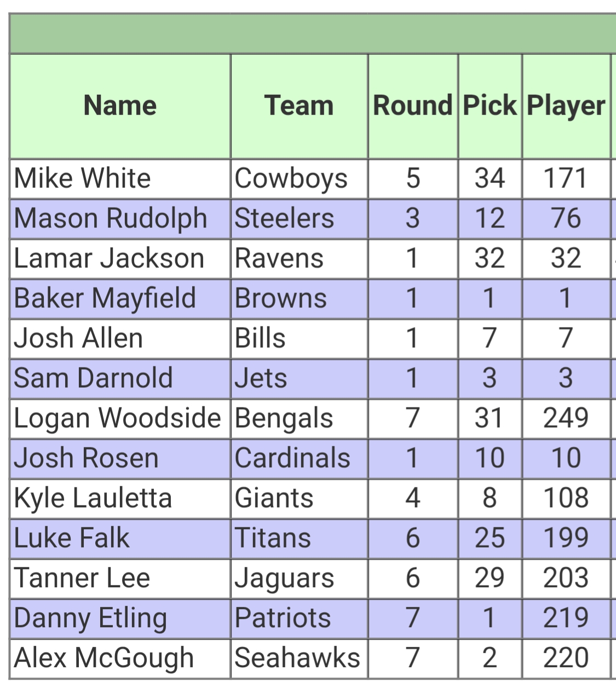Select the Josh Allen name cell
This screenshot has height=694, width=616.
tap(78, 339)
